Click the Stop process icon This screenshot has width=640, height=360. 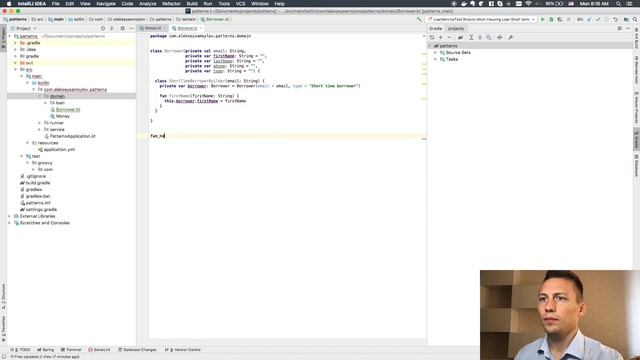point(569,19)
